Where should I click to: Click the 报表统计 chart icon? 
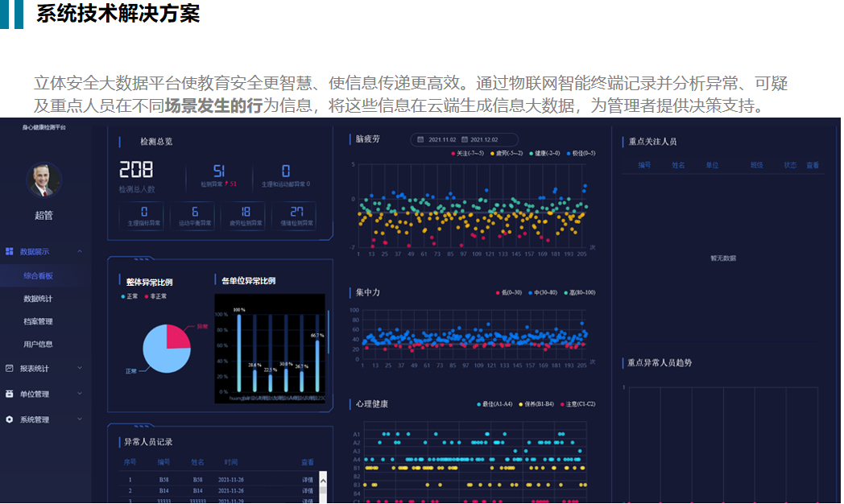[10, 369]
